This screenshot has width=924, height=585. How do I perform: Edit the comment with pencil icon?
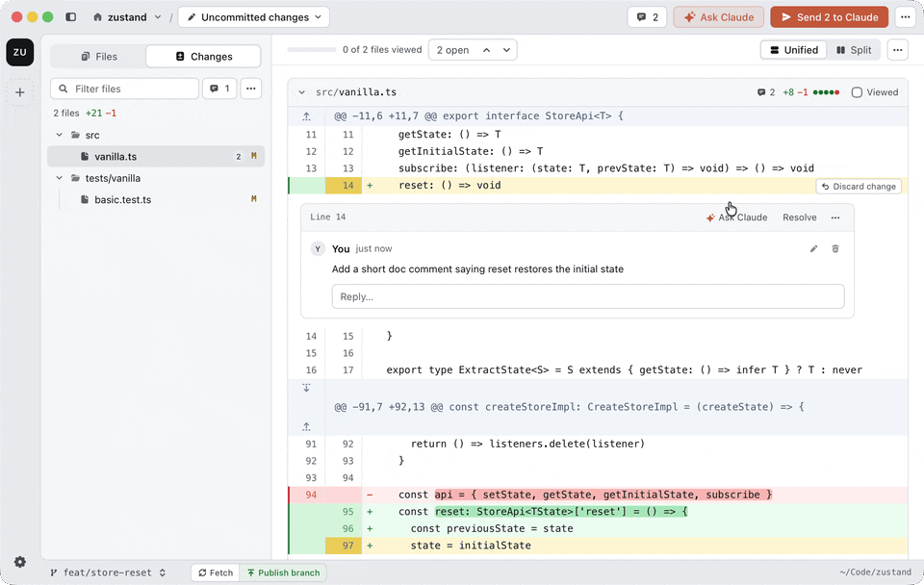[814, 248]
